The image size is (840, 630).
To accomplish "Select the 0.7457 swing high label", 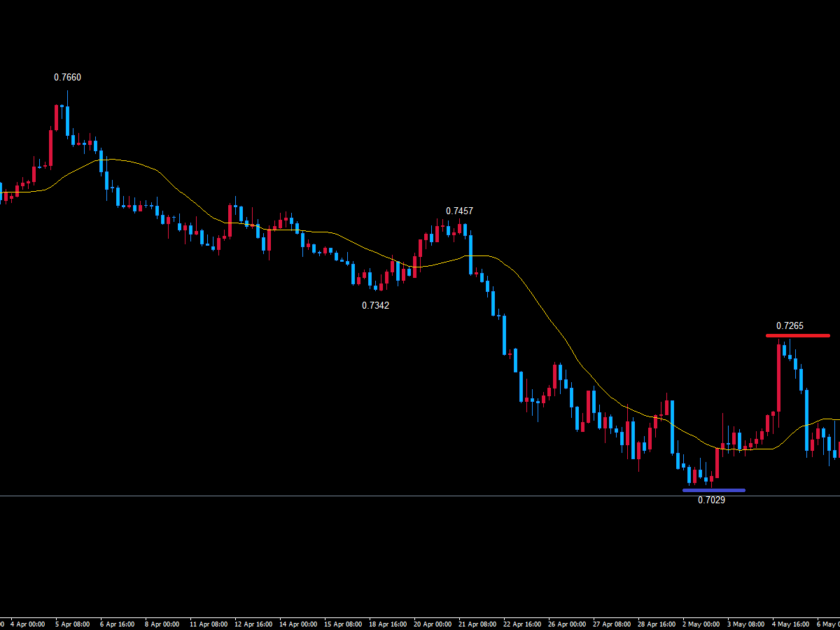I will coord(459,211).
